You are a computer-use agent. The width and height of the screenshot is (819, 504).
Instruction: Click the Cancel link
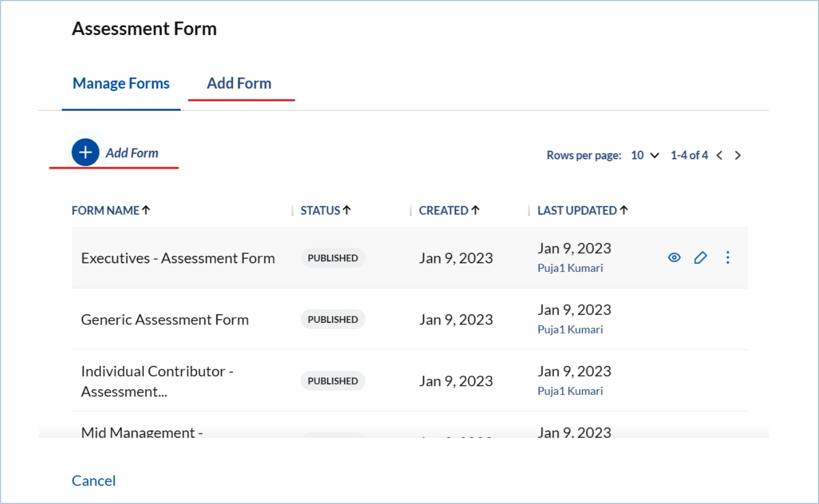[94, 481]
